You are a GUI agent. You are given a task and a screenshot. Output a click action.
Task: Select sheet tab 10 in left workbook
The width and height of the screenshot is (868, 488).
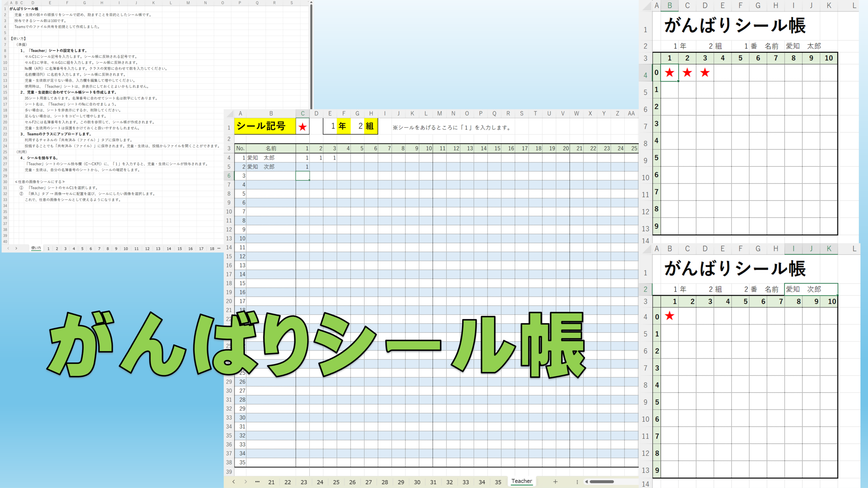[x=126, y=248]
